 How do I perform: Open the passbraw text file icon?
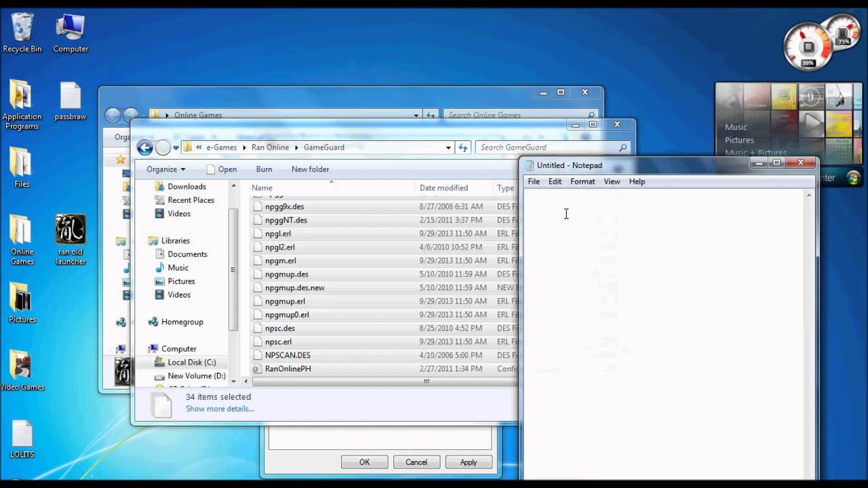pos(71,102)
